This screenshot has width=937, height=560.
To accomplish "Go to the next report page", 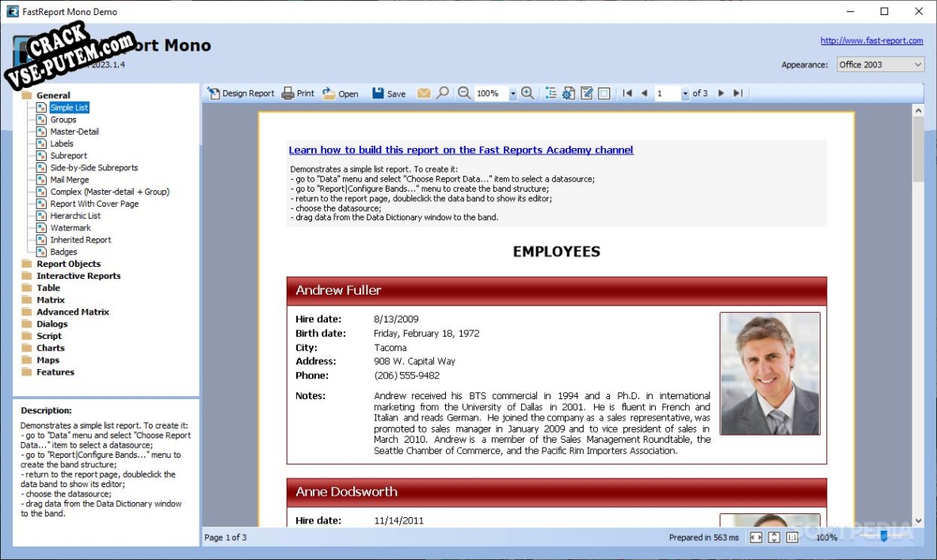I will 721,93.
